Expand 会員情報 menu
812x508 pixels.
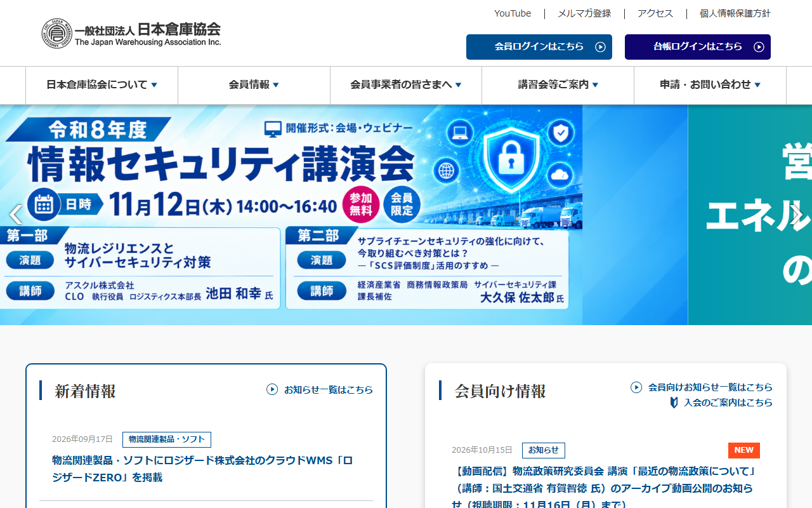(254, 85)
